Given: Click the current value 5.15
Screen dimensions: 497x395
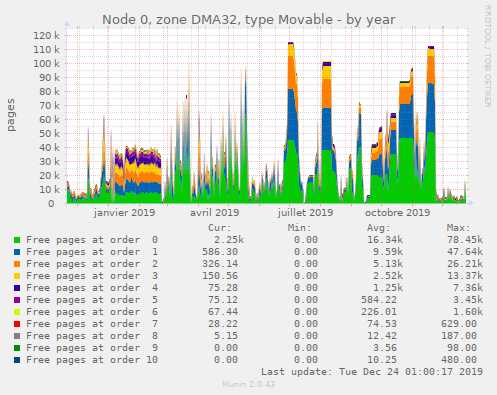Looking at the screenshot, I should 226,336.
